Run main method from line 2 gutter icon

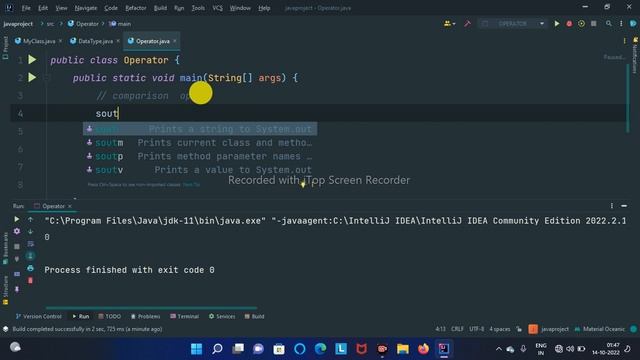[x=32, y=78]
